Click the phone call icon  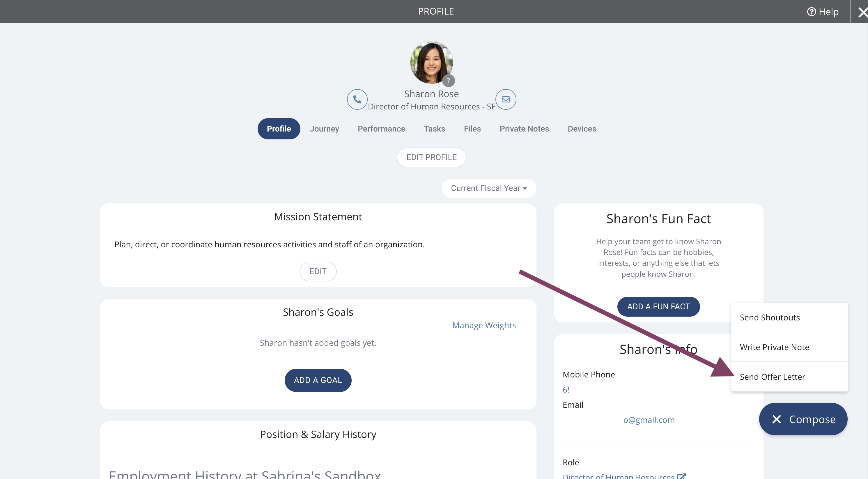357,99
